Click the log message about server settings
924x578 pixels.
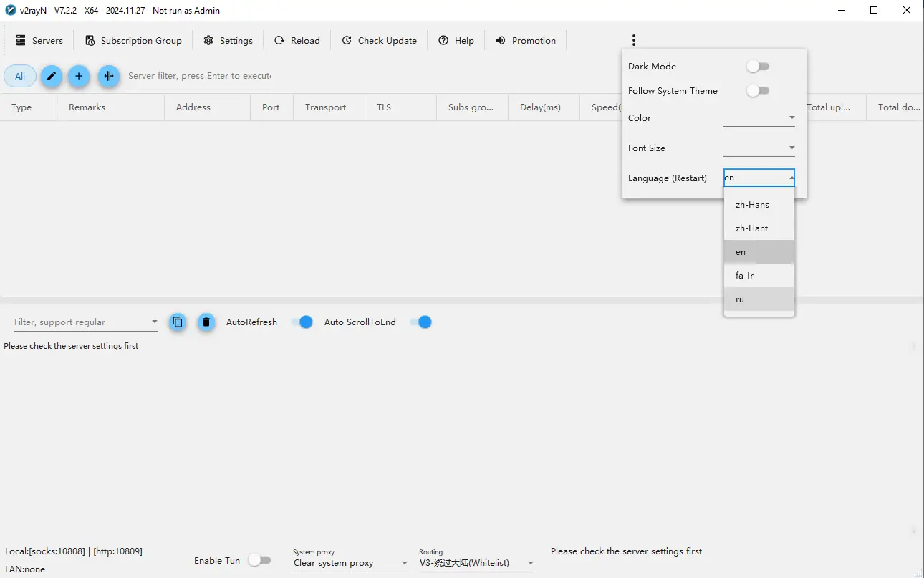[71, 346]
